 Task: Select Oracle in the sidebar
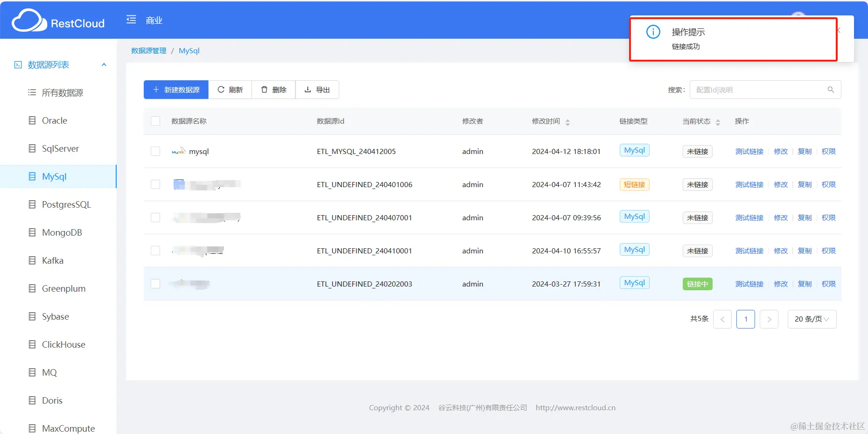(x=58, y=120)
